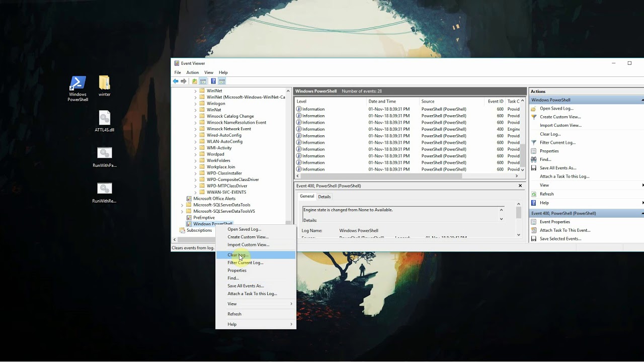
Task: Expand the WinNat tree node
Action: [x=196, y=110]
